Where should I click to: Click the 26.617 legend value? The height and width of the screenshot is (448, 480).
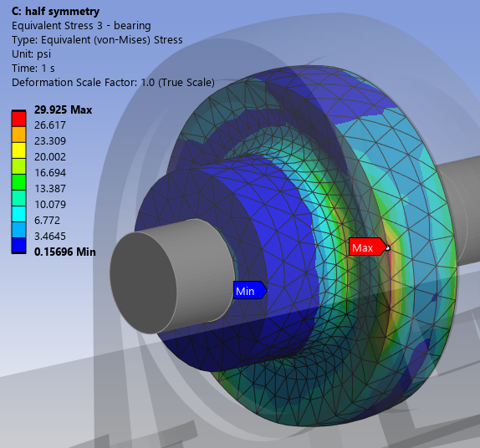[50, 125]
